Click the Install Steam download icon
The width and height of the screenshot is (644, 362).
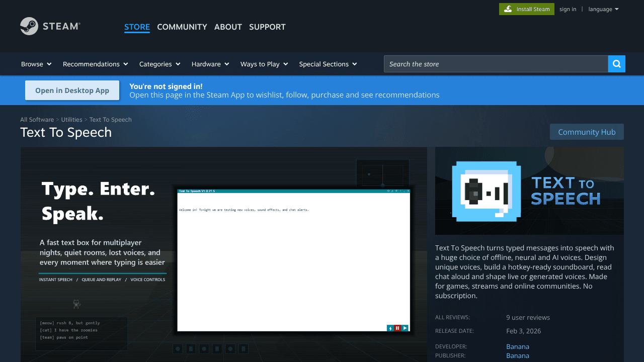(508, 9)
